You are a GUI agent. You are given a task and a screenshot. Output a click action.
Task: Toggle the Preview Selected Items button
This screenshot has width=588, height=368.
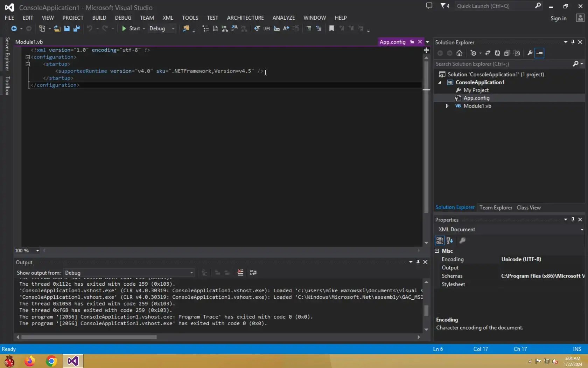(540, 53)
